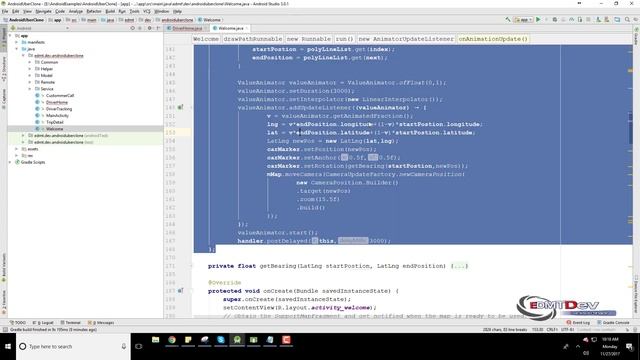The image size is (640, 360).
Task: Click the override gutter icon at onCreate
Action: [180, 291]
